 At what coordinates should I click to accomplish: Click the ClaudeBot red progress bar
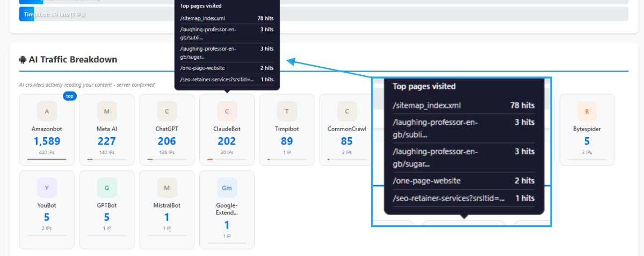click(227, 159)
